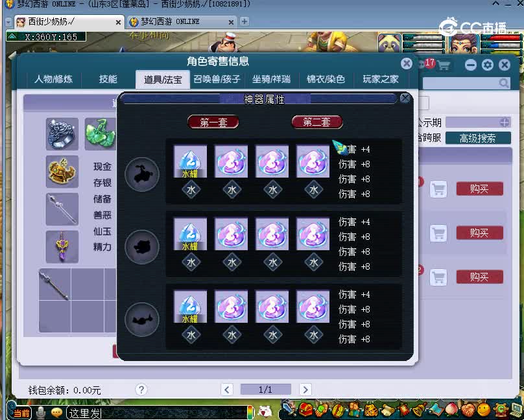Click the character avatar portrait
The width and height of the screenshot is (524, 420).
[x=464, y=43]
